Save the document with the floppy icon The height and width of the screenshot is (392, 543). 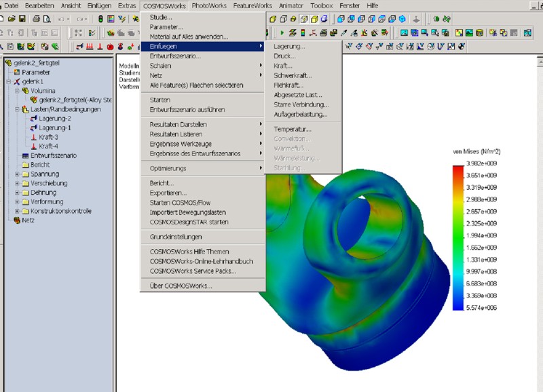[x=22, y=19]
